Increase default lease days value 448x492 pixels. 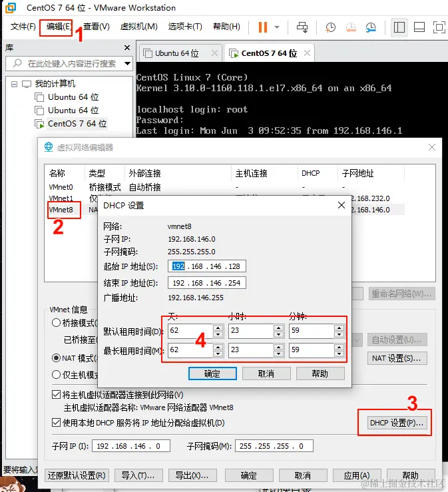[218, 328]
